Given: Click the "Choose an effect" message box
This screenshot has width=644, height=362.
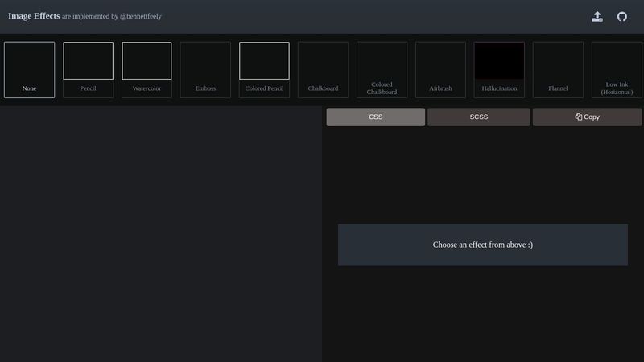Looking at the screenshot, I should pos(482,245).
